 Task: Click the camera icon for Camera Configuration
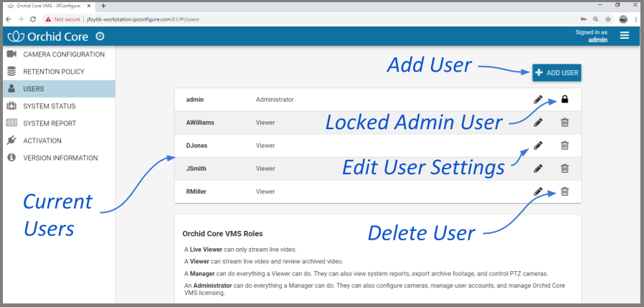(11, 55)
